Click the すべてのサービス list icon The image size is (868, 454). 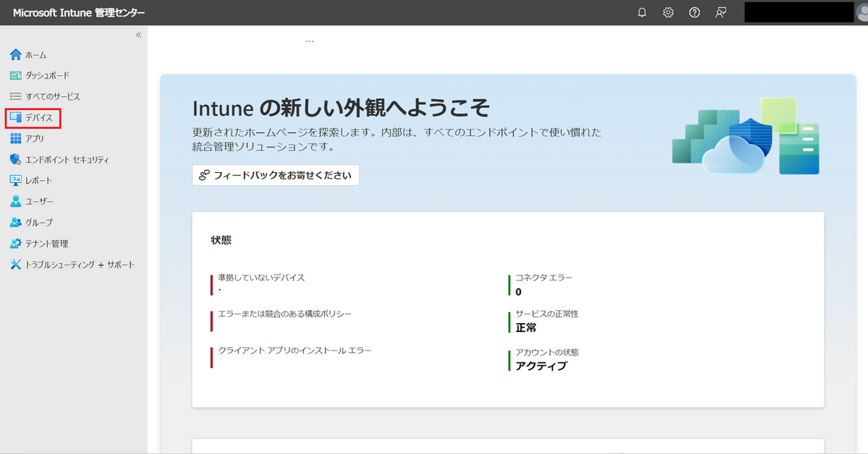[x=16, y=96]
